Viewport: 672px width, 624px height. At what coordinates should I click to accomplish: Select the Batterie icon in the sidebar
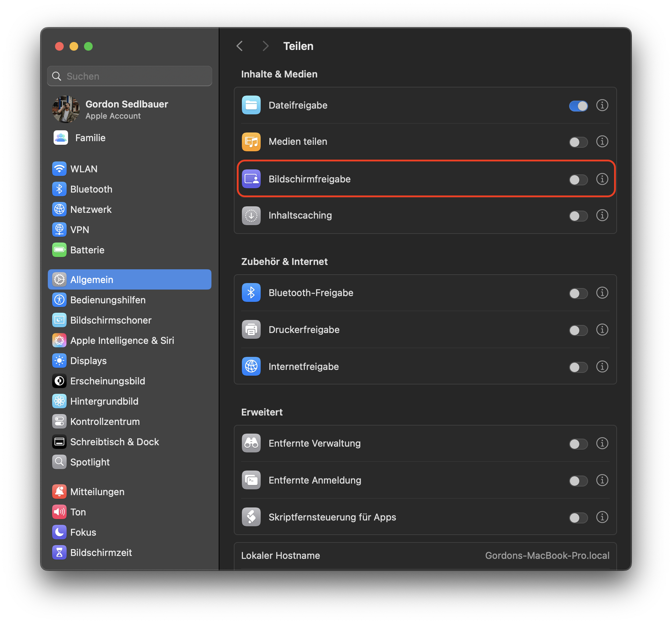click(x=59, y=250)
